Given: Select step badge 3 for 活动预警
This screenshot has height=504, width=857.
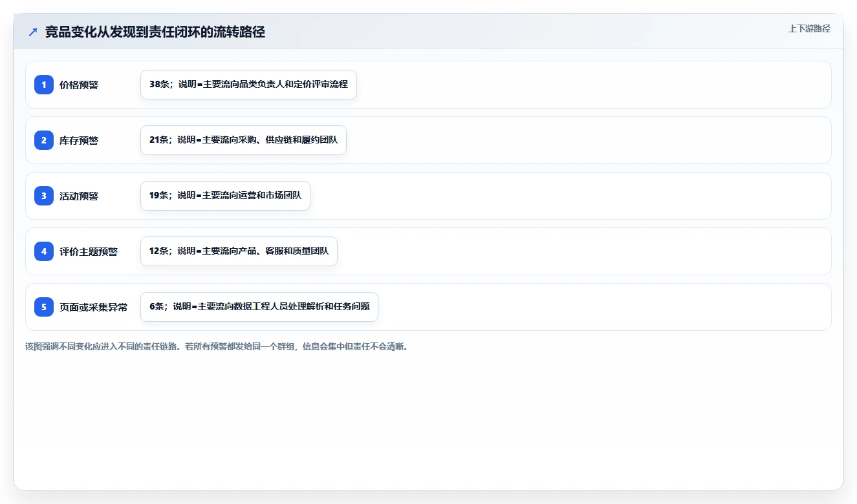Looking at the screenshot, I should click(44, 196).
